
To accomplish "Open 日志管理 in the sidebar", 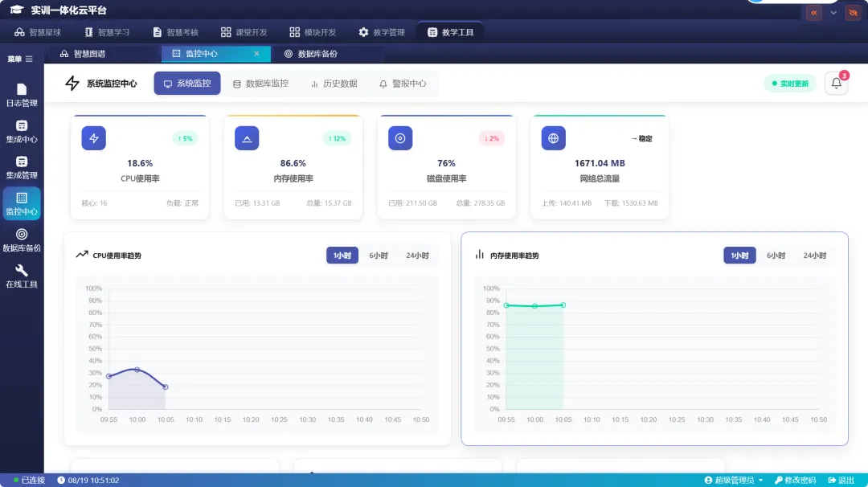I will pyautogui.click(x=22, y=95).
